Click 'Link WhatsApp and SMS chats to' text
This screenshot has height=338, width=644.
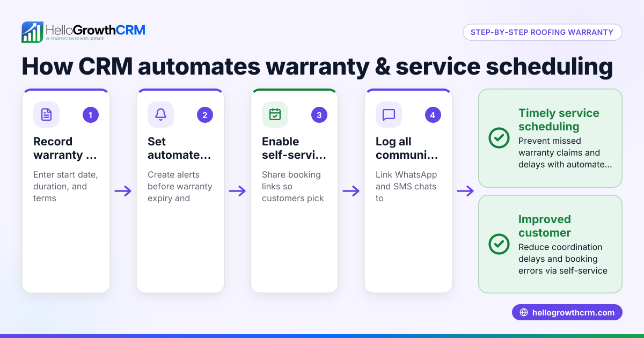click(406, 187)
